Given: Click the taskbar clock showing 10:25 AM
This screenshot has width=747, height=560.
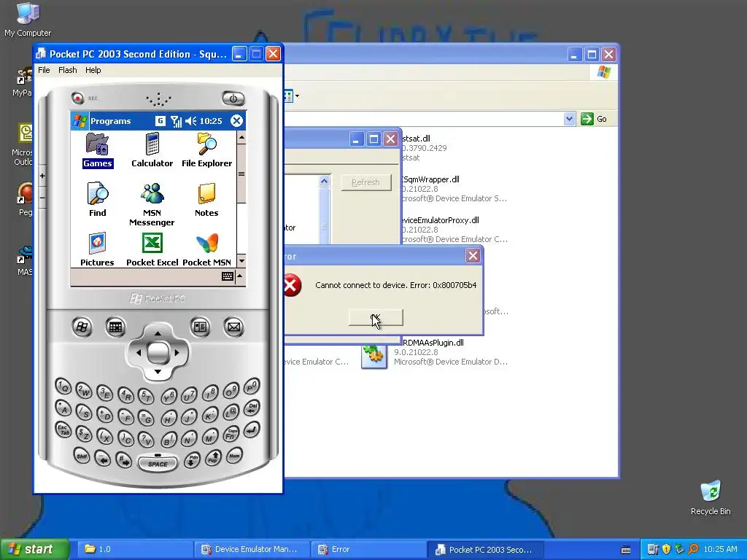Looking at the screenshot, I should [720, 550].
